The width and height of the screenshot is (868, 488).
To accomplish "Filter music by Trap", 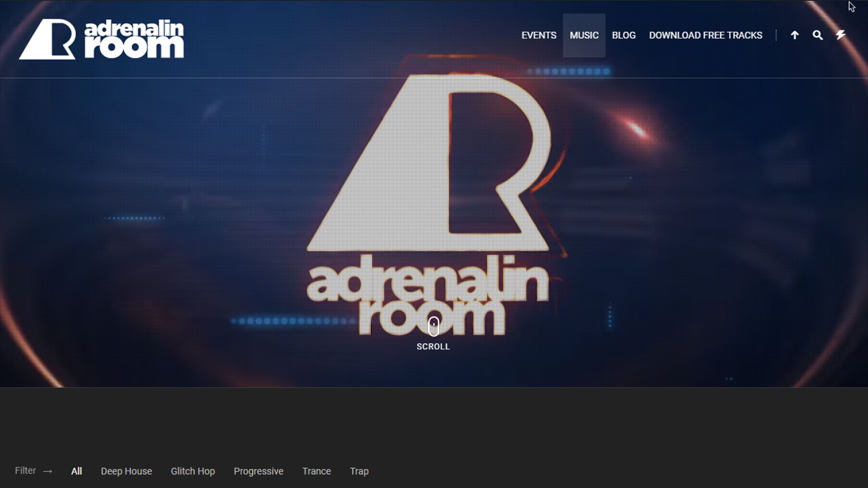I will tap(359, 471).
